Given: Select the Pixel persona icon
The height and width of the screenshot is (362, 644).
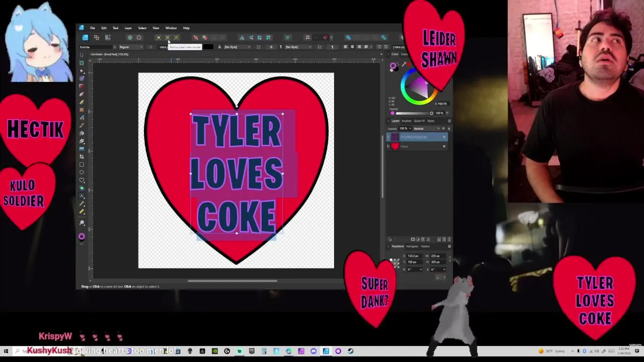Looking at the screenshot, I should coord(97,38).
